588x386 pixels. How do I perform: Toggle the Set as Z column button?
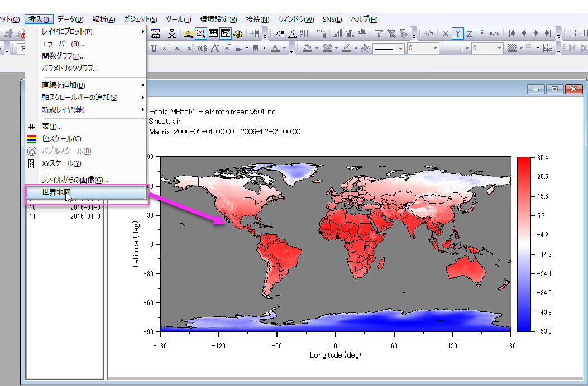pyautogui.click(x=470, y=33)
